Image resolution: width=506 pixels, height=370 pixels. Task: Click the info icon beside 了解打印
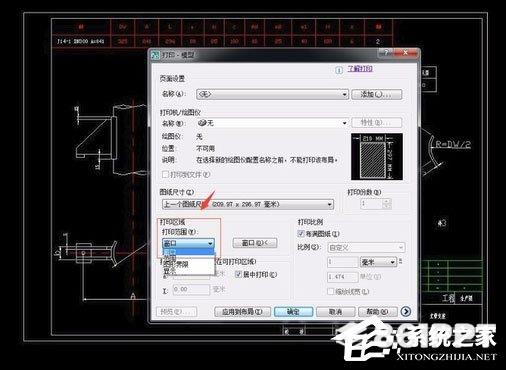click(339, 70)
